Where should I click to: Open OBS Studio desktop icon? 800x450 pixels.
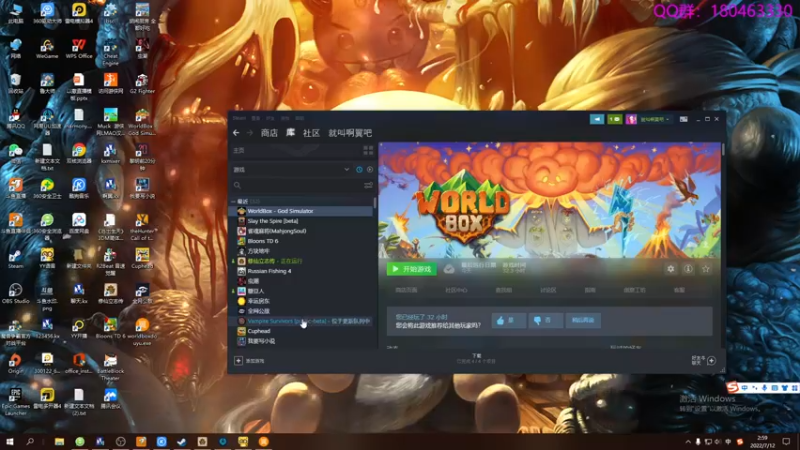pyautogui.click(x=15, y=293)
